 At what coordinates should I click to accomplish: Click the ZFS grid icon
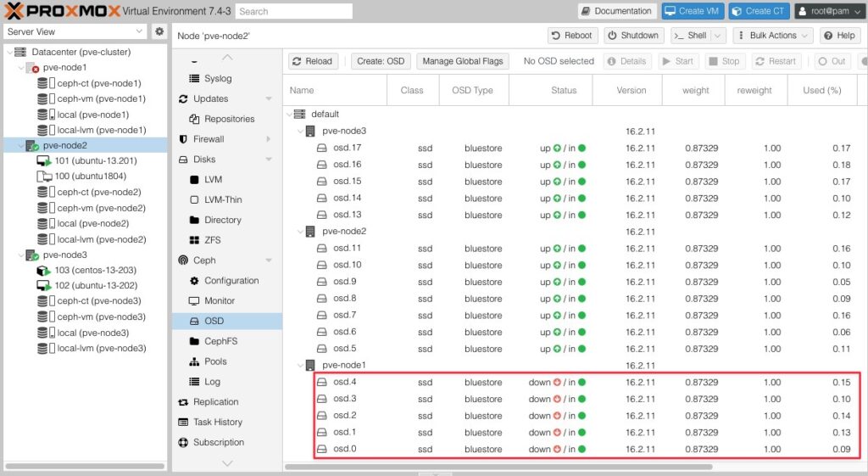pos(194,240)
